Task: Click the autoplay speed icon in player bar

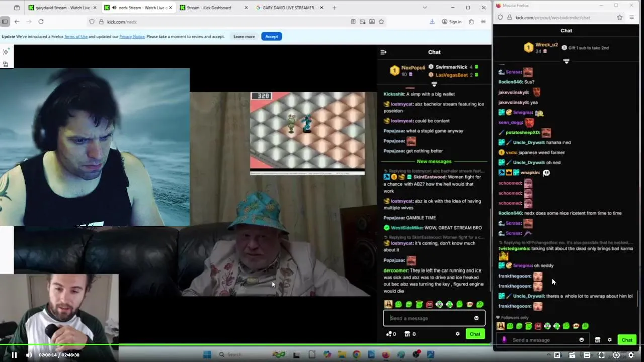Action: (616, 355)
